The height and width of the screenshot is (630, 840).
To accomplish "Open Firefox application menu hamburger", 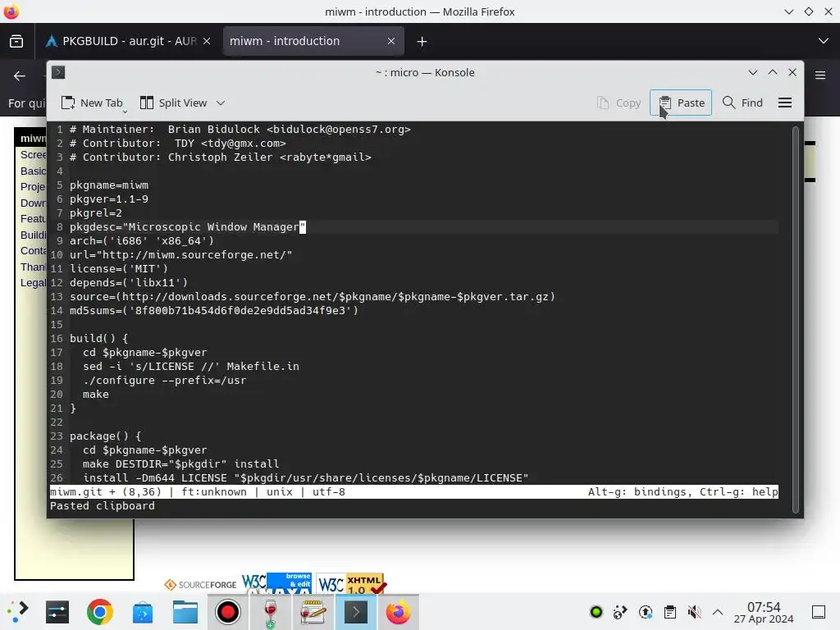I will pyautogui.click(x=820, y=75).
